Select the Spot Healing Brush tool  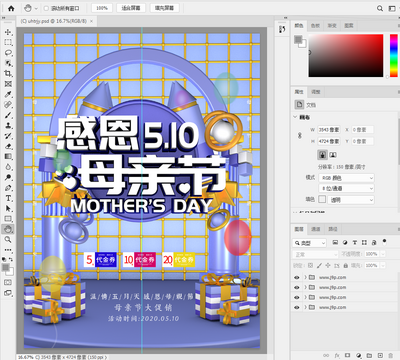tap(8, 105)
